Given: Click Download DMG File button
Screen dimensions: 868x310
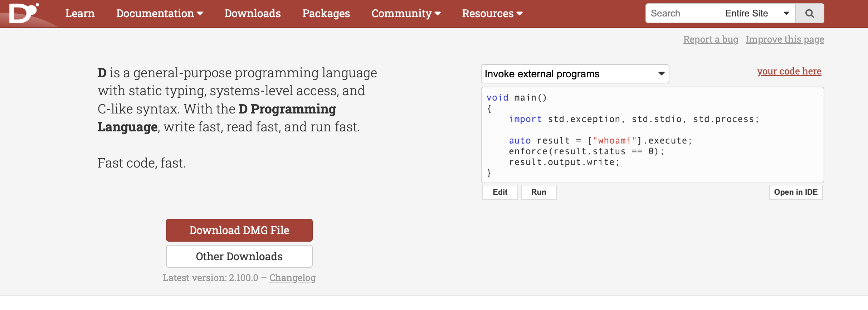Looking at the screenshot, I should pyautogui.click(x=239, y=230).
